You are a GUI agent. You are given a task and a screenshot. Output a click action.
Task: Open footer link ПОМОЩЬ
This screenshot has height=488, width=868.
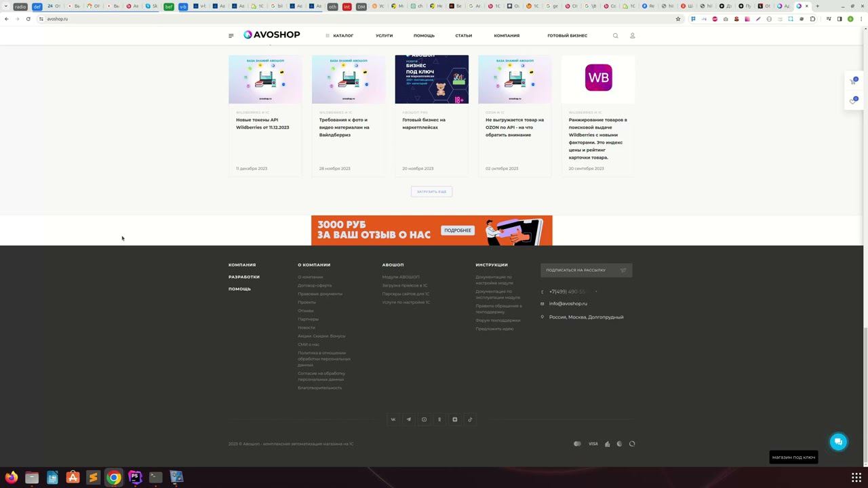[x=239, y=289]
